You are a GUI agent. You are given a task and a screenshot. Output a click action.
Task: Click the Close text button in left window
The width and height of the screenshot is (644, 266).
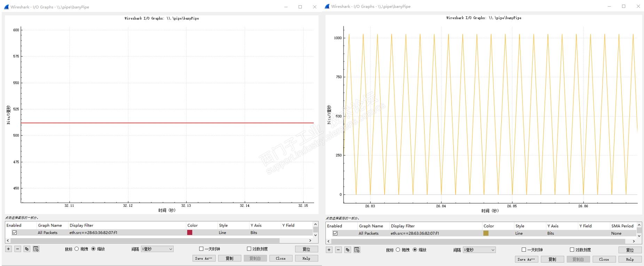pyautogui.click(x=281, y=258)
